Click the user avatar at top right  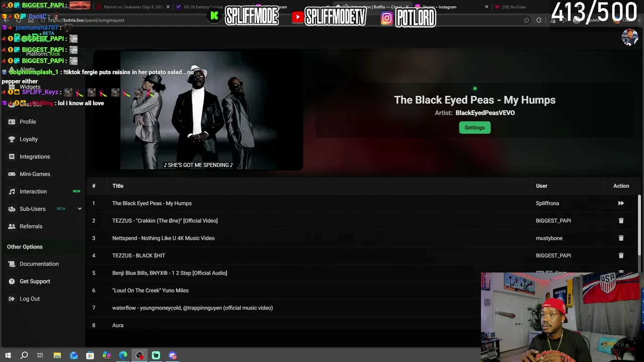(630, 37)
